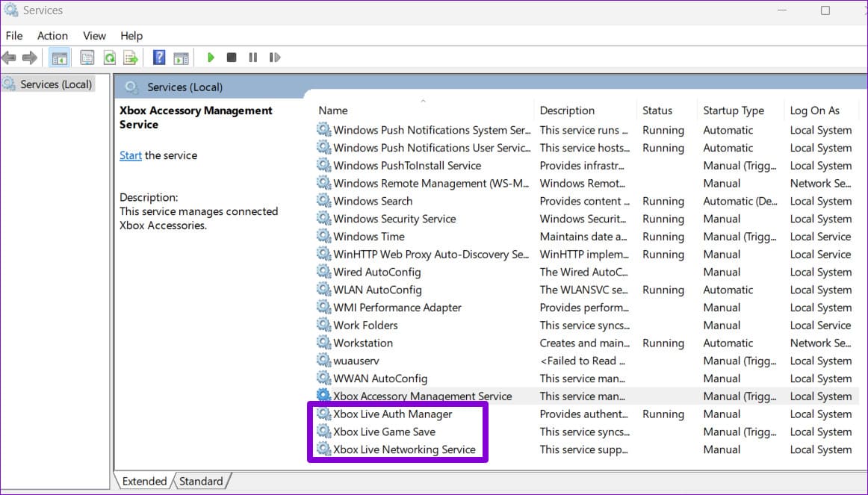Select Windows Push Notifications User Service row
Viewport: 868px width, 495px height.
[586, 148]
